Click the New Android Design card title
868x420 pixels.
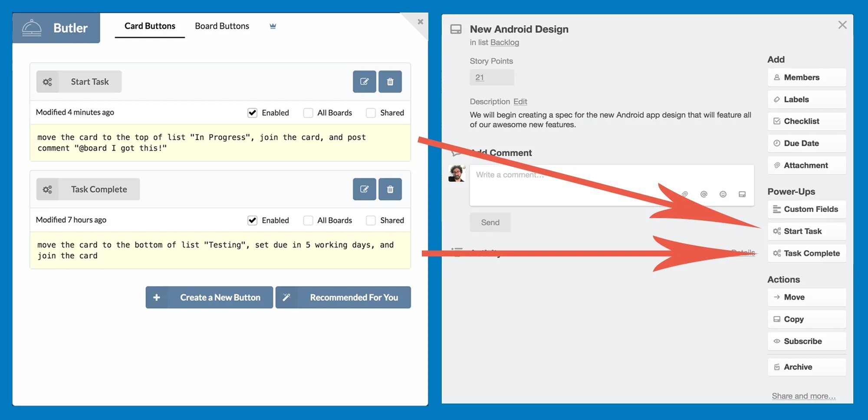pyautogui.click(x=519, y=29)
